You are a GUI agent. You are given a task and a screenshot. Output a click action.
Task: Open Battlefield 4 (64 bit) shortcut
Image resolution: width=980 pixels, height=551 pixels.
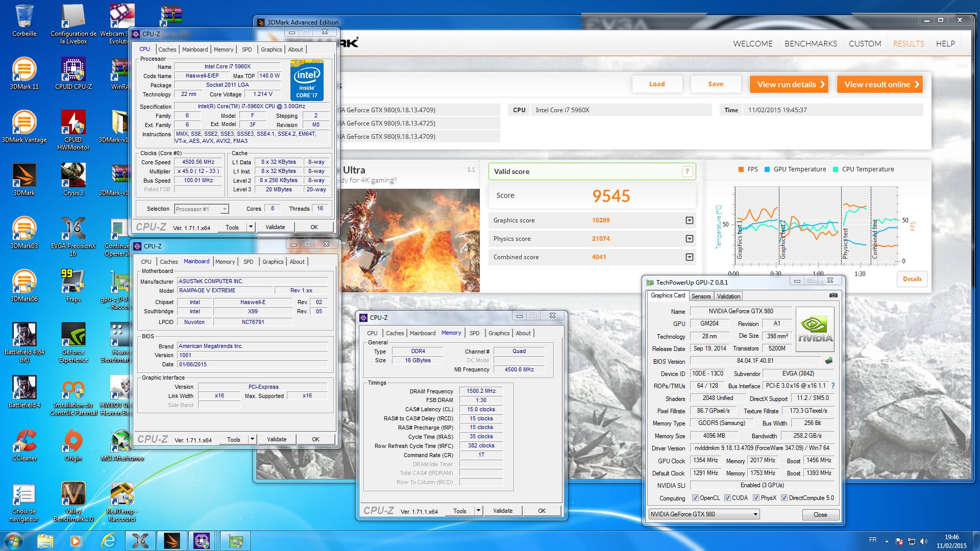(24, 342)
